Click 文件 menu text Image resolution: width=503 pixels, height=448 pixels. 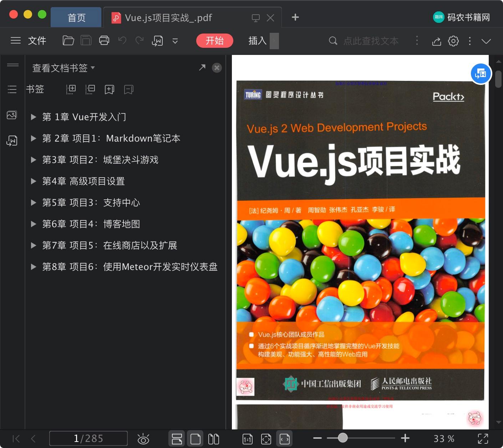coord(37,41)
